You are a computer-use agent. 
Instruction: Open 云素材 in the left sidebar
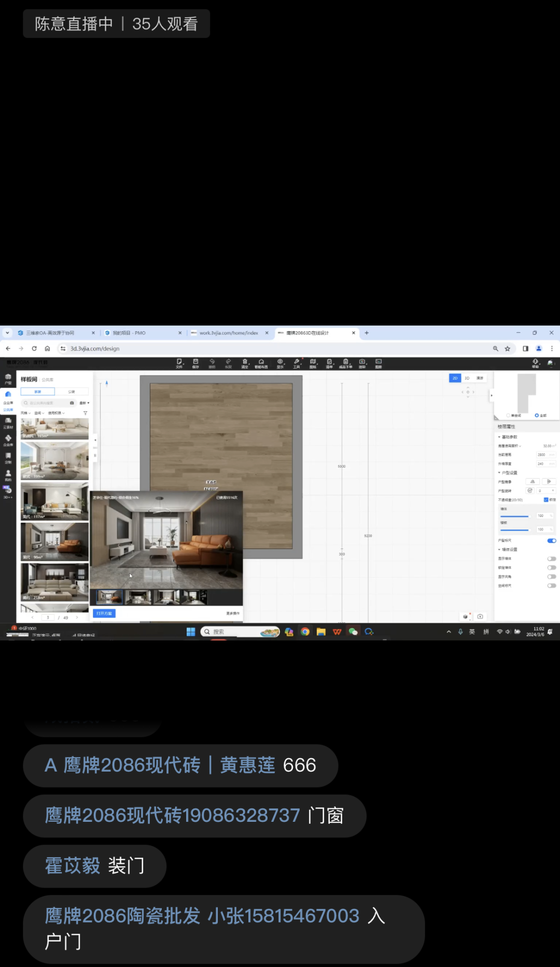(8, 423)
